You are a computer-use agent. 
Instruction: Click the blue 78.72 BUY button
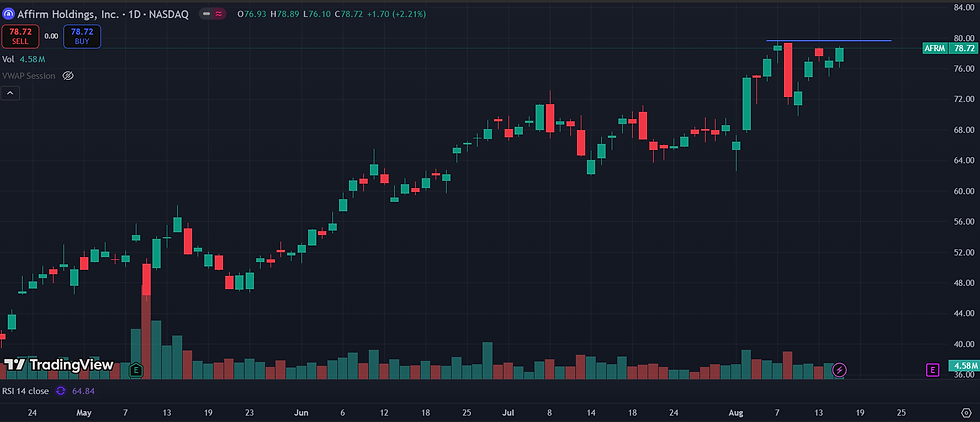pos(82,36)
